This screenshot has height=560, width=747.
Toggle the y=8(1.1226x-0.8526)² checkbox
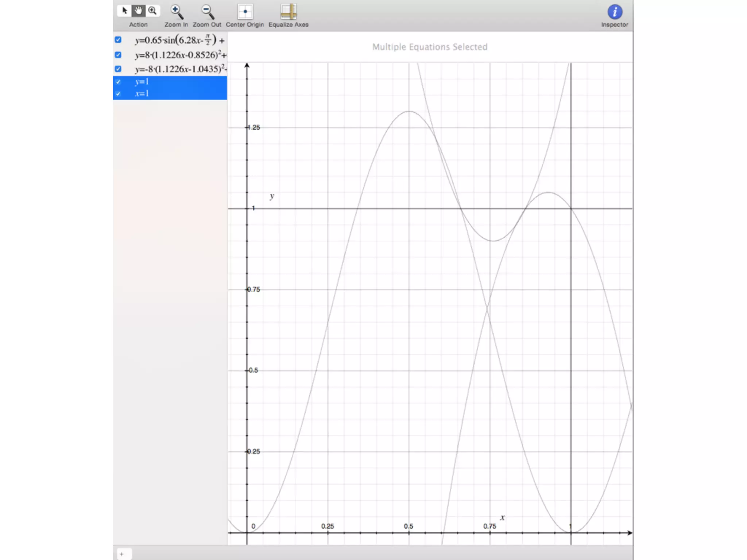coord(118,55)
